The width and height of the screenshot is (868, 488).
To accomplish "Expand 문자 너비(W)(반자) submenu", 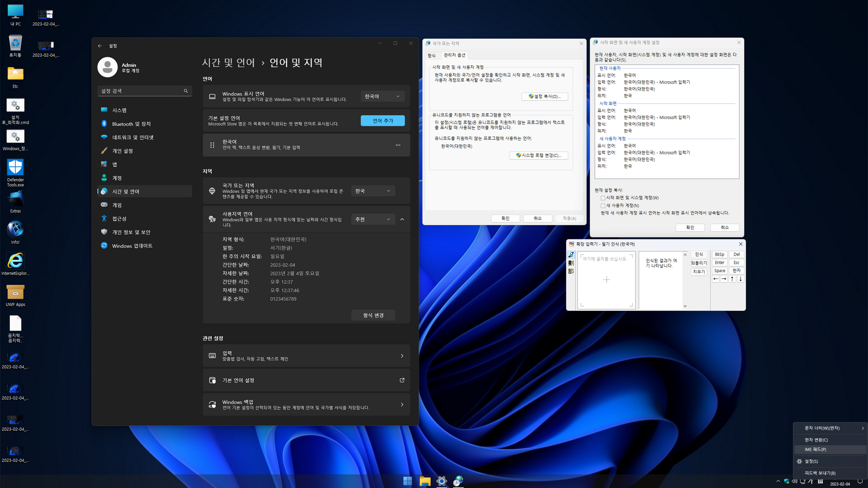I will click(x=830, y=428).
